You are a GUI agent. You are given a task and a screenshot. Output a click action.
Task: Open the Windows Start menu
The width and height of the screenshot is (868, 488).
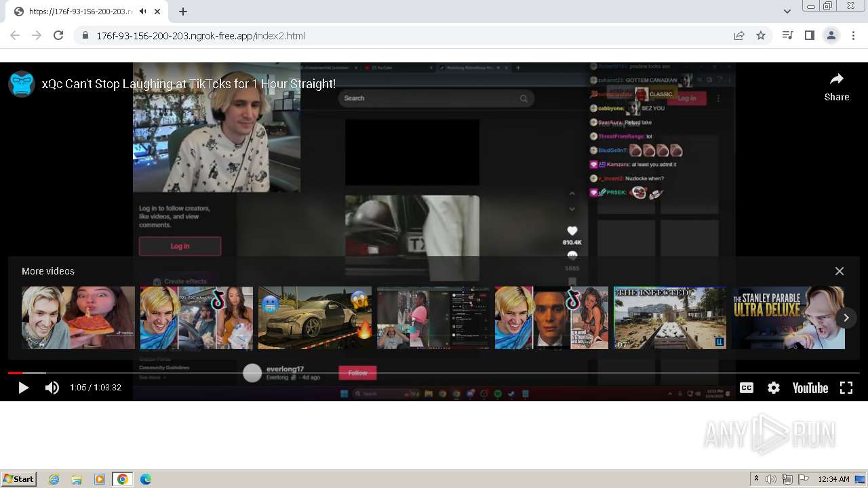coord(19,479)
